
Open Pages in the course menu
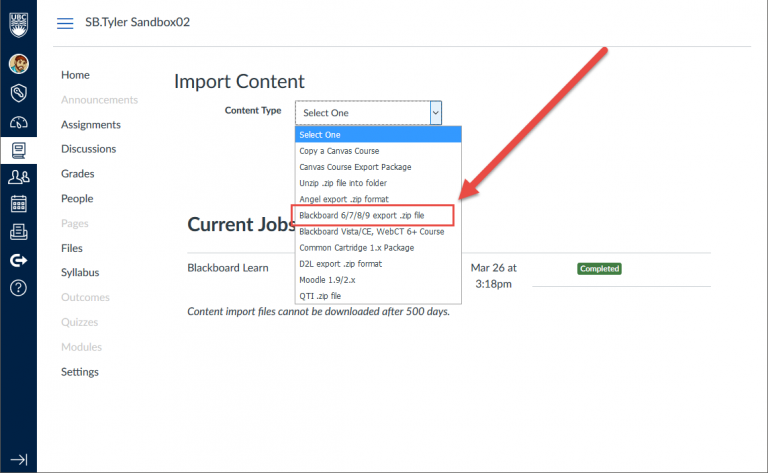(74, 223)
